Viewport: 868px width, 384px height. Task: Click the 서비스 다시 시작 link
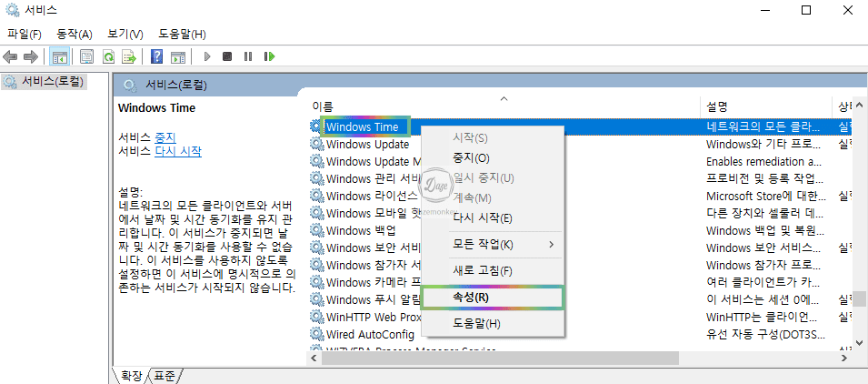pyautogui.click(x=178, y=151)
